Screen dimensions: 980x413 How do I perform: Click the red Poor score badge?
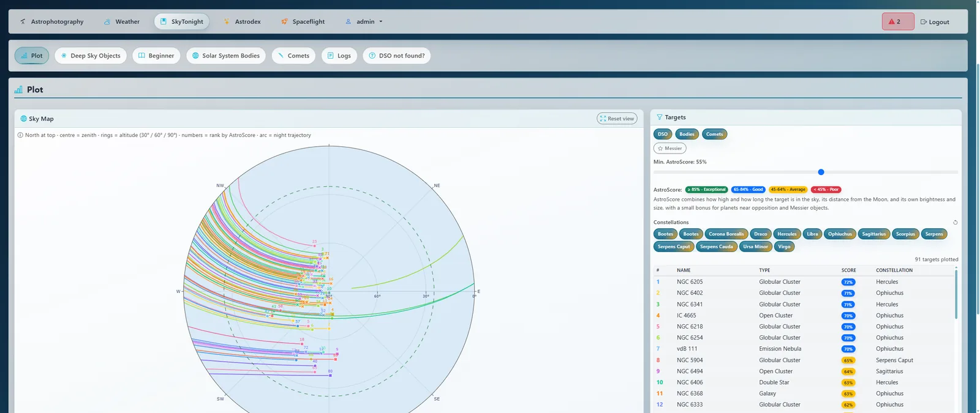(x=826, y=190)
